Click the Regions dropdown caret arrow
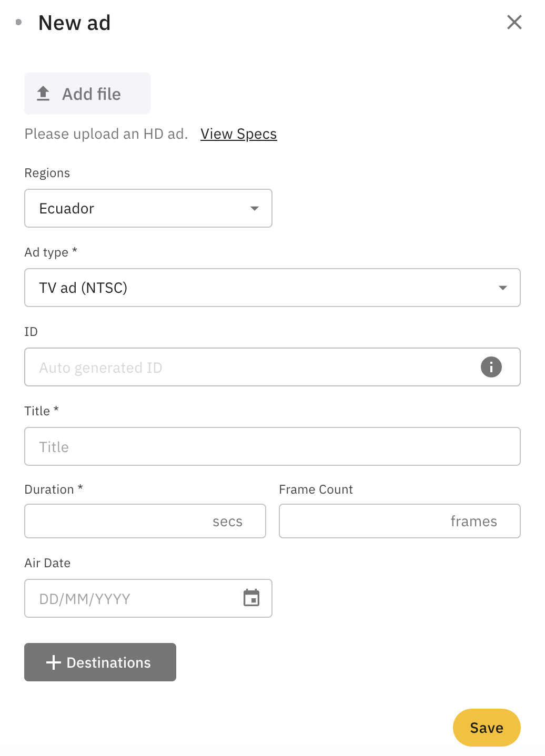The width and height of the screenshot is (545, 756). (x=255, y=208)
